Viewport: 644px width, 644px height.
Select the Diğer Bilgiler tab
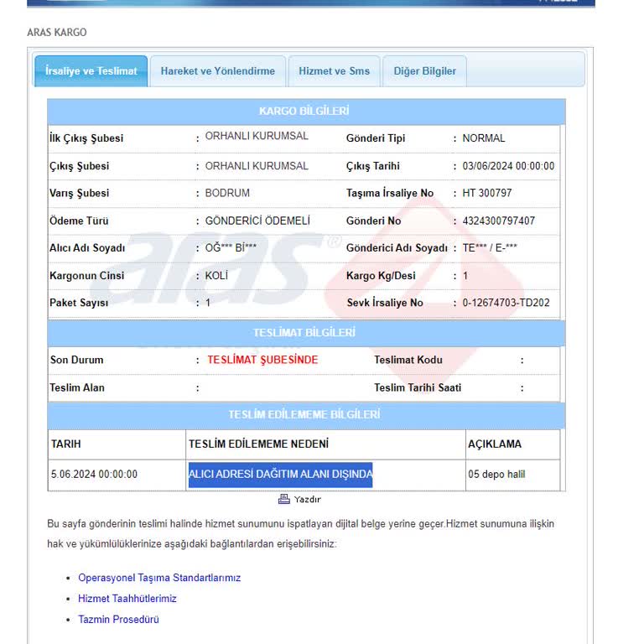point(424,71)
